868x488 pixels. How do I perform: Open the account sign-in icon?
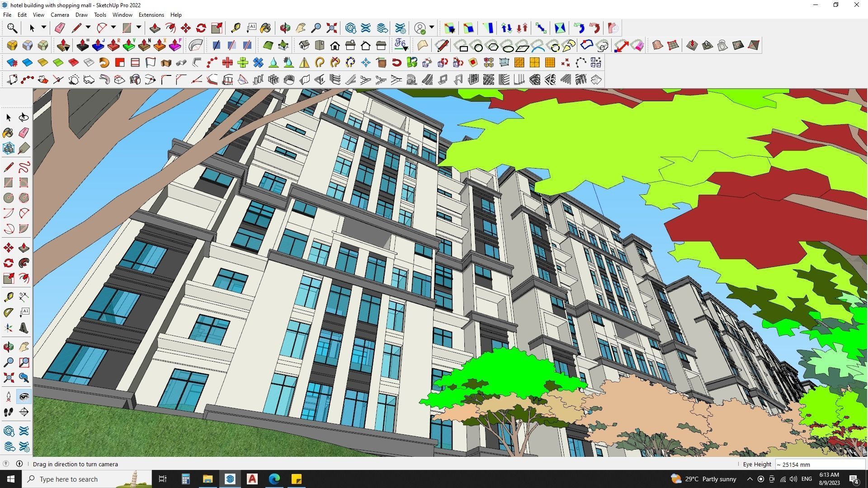coord(420,28)
